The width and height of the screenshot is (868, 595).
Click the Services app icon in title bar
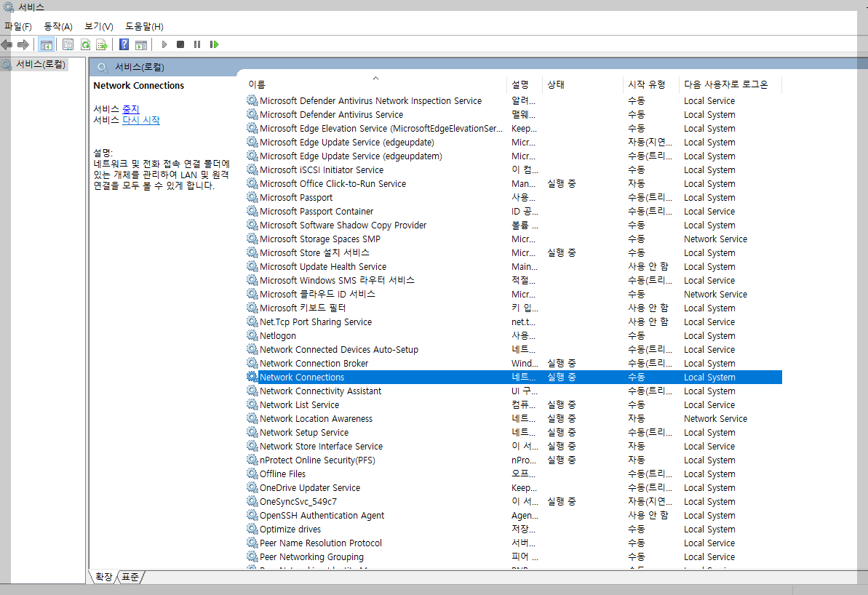8,7
